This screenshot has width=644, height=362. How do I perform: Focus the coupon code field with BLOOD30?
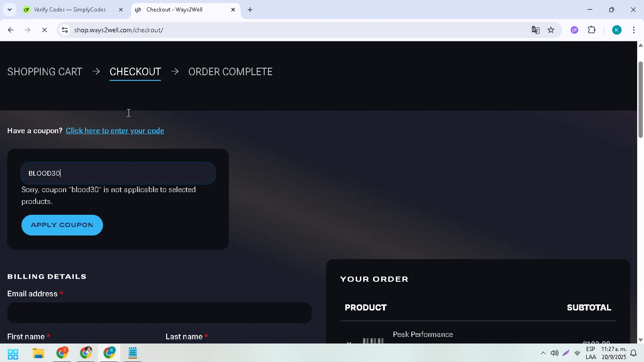[x=118, y=173]
